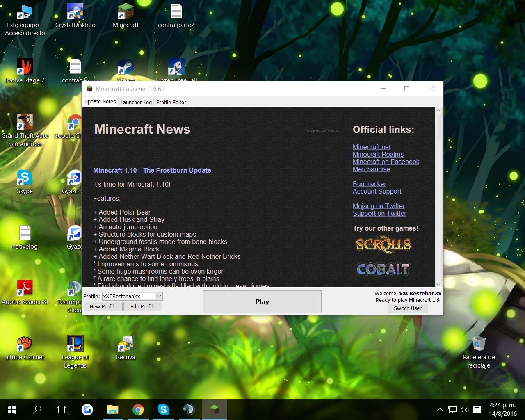This screenshot has height=420, width=525.
Task: Switch to Profile Editor tab
Action: click(x=171, y=102)
